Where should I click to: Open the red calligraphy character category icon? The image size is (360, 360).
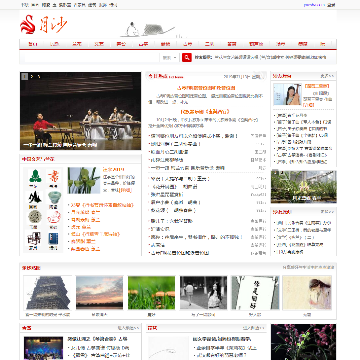pyautogui.click(x=54, y=176)
